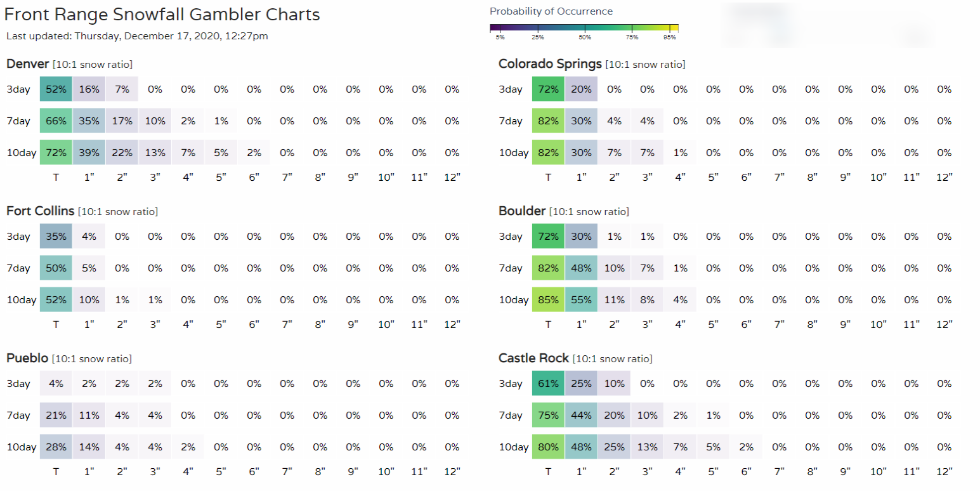Click Denver 7day 35% cell
This screenshot has height=491, width=980.
point(89,121)
